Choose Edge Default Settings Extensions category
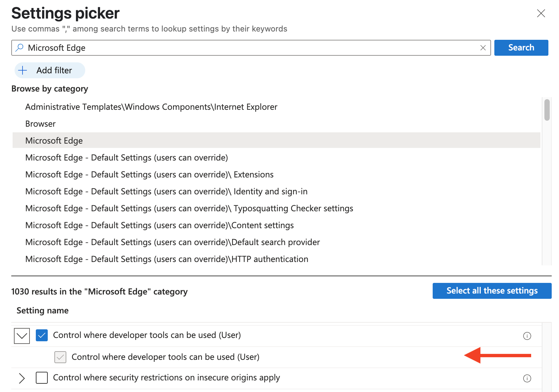 tap(149, 174)
